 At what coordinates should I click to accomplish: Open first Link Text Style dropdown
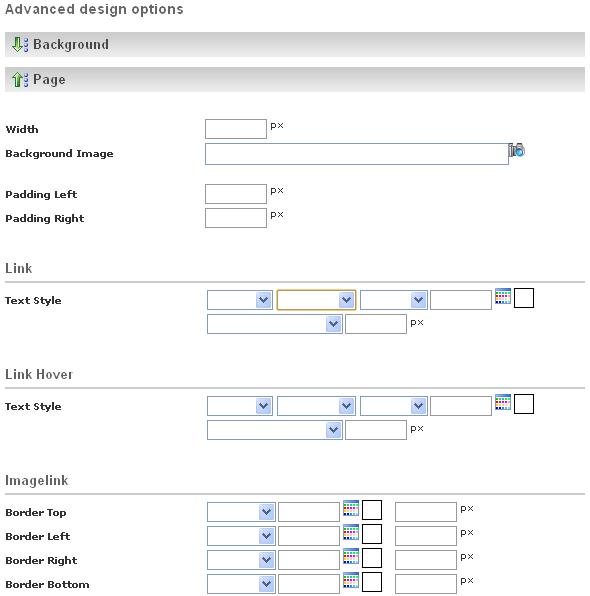(x=240, y=300)
